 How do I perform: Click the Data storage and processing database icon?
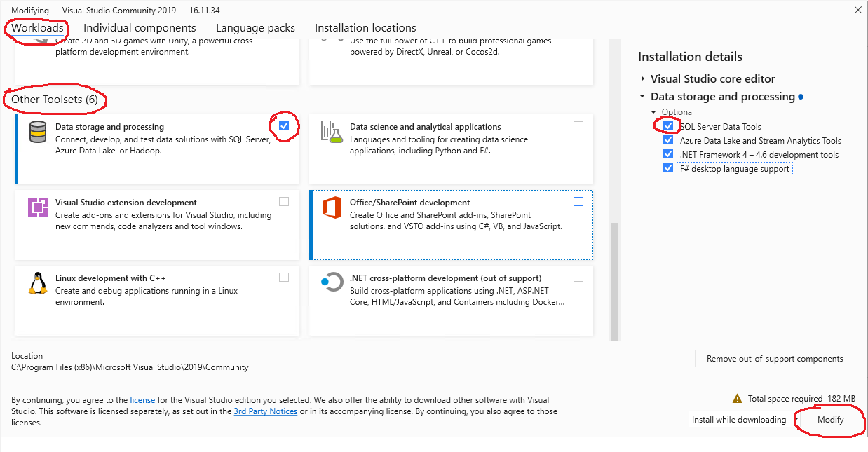coord(38,132)
